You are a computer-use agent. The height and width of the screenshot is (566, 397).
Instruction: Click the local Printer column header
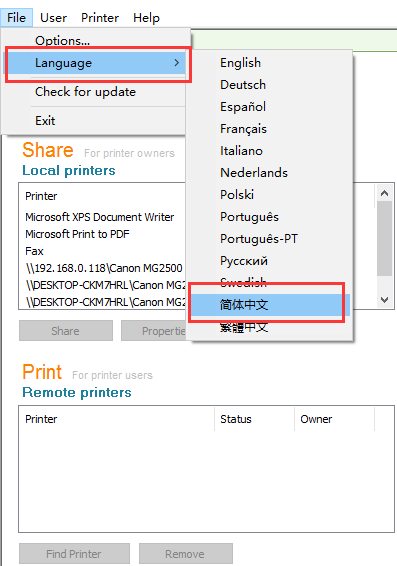point(41,196)
